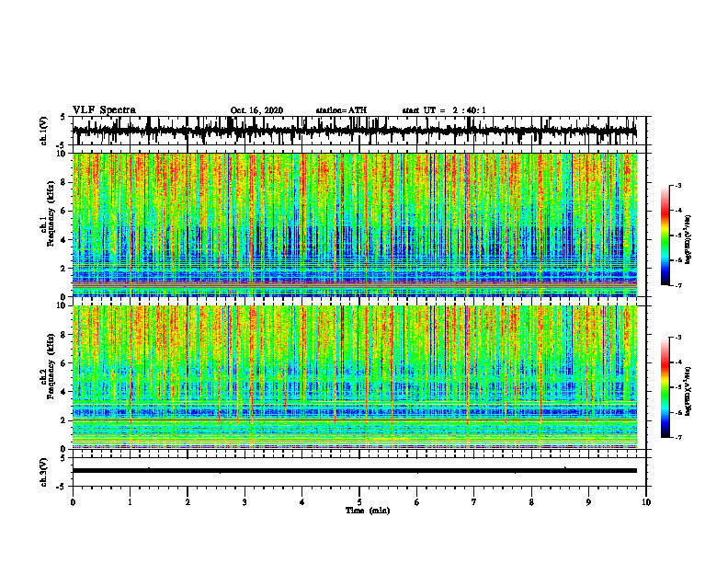Click inside the ch.2 spectrogram panel

355,377
